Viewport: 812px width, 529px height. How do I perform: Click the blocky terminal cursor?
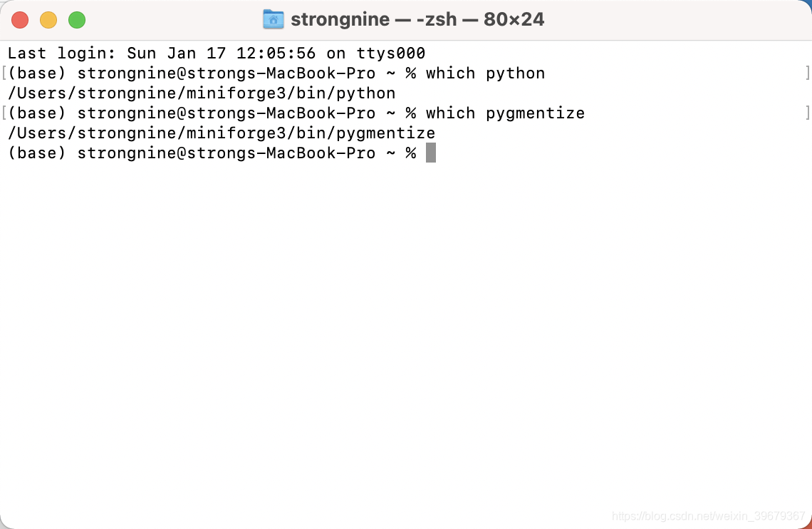tap(431, 153)
